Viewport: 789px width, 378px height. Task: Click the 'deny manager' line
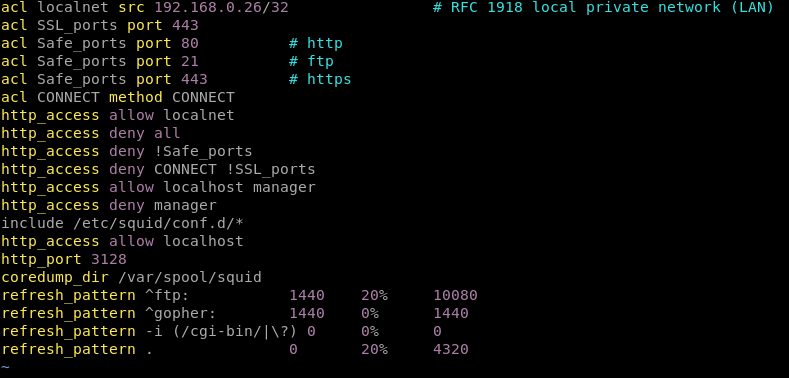pos(109,205)
